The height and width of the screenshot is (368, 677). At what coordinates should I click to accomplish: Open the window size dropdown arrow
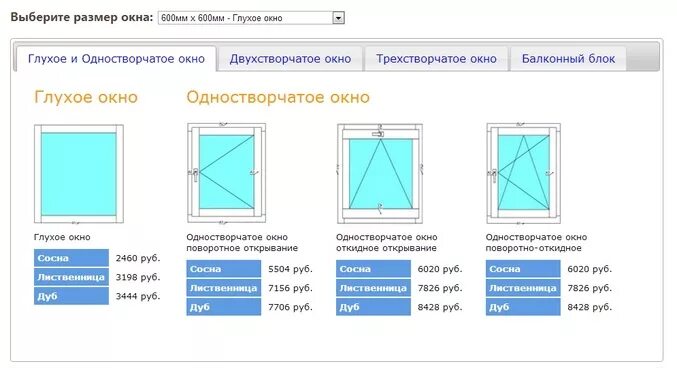pos(338,18)
